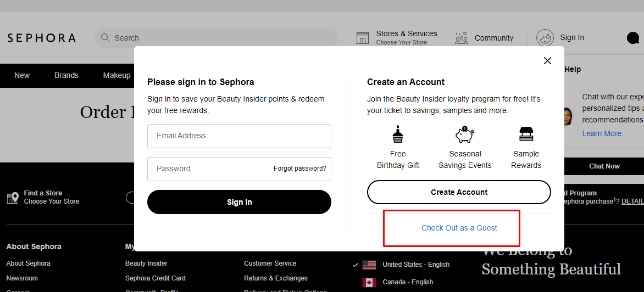Click the Sample Rewards stall icon
The height and width of the screenshot is (292, 644).
(526, 134)
